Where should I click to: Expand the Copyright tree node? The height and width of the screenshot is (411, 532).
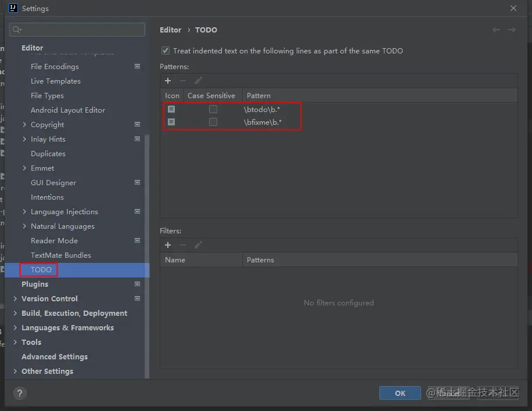(24, 124)
